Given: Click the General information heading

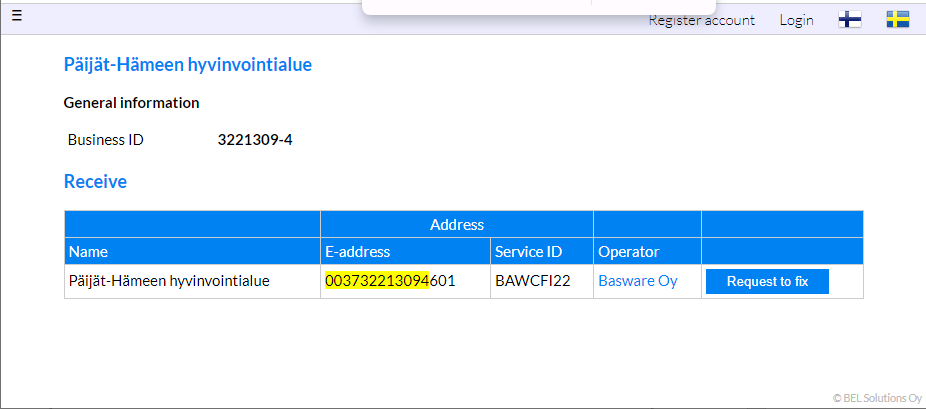Looking at the screenshot, I should pyautogui.click(x=131, y=103).
